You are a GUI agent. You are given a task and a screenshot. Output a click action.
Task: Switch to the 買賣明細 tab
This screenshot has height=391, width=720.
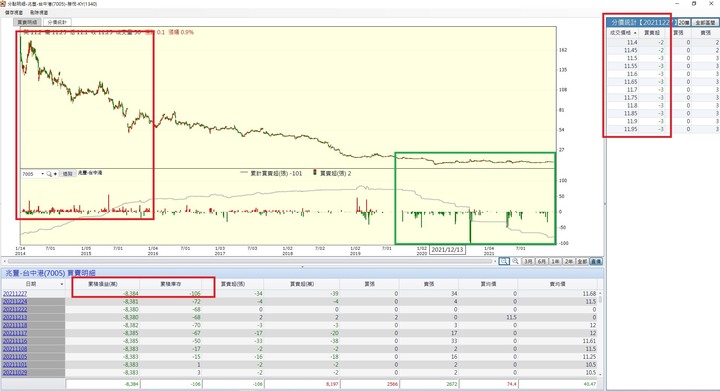pos(27,22)
